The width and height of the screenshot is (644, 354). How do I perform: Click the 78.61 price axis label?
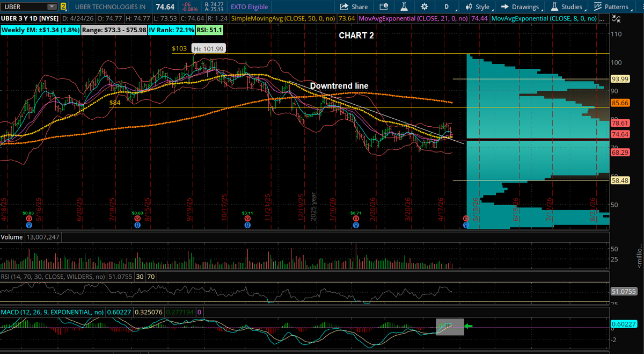pos(620,123)
